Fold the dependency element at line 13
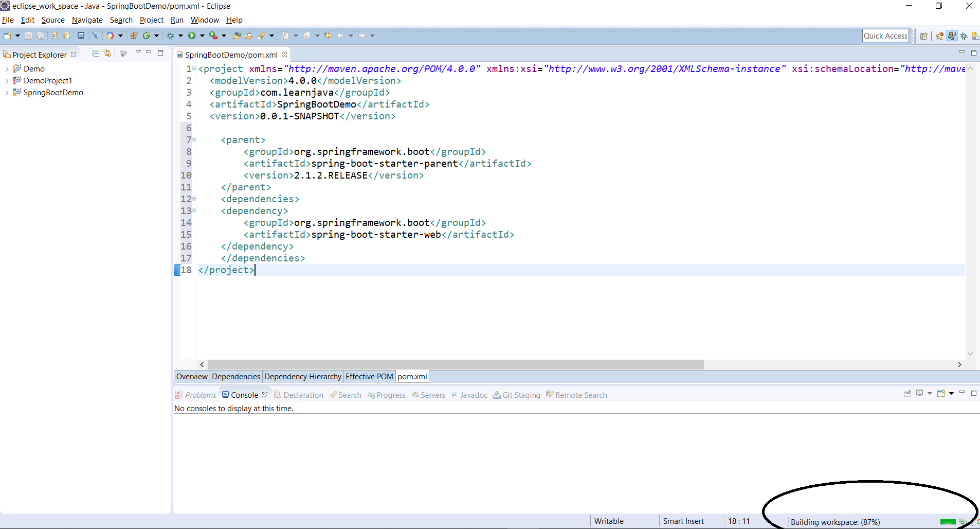The width and height of the screenshot is (980, 529). [194, 210]
